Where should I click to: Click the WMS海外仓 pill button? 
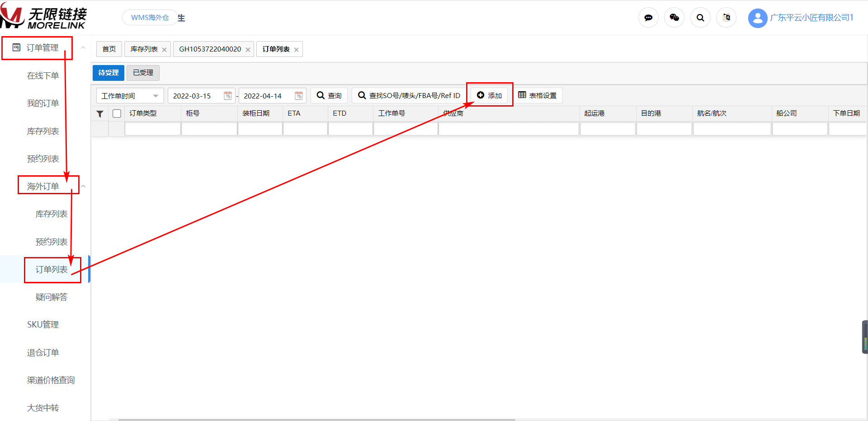coord(150,18)
